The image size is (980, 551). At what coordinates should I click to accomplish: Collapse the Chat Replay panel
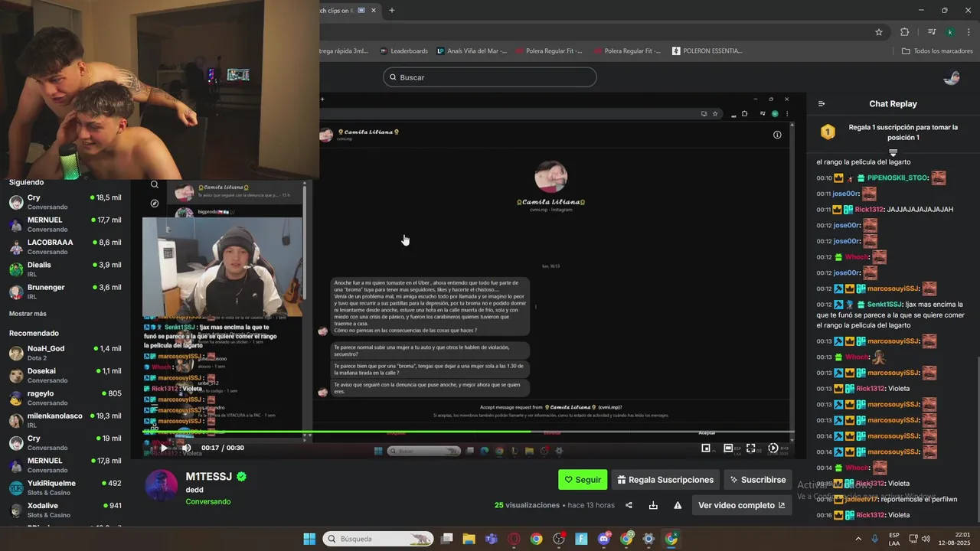click(x=822, y=104)
